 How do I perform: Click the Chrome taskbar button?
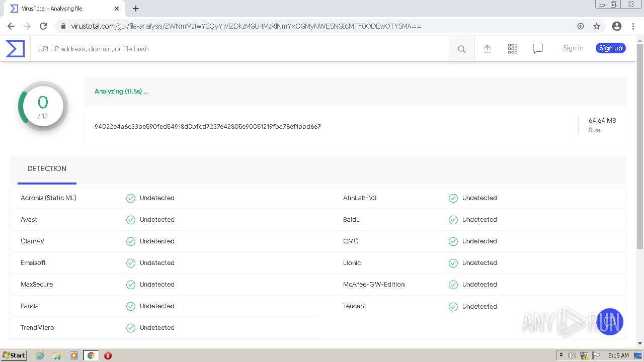[91, 355]
